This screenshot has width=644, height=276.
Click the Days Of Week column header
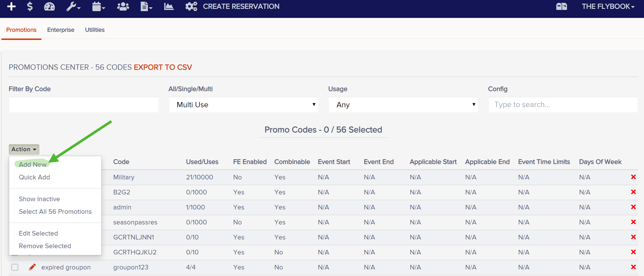point(600,162)
